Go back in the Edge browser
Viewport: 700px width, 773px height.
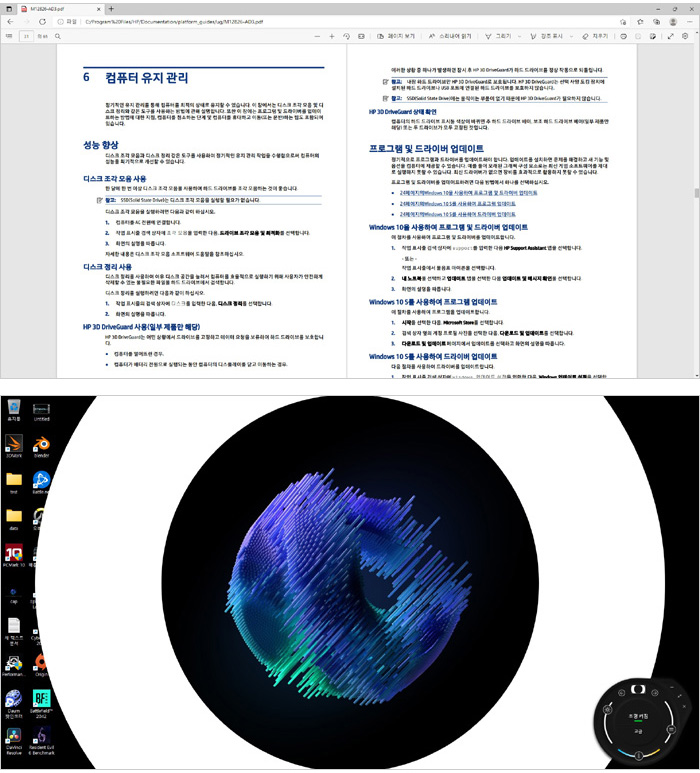point(10,22)
